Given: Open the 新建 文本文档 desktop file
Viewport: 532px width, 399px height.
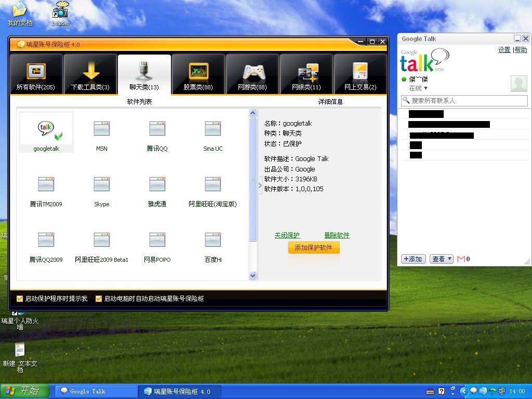Looking at the screenshot, I should (x=20, y=357).
